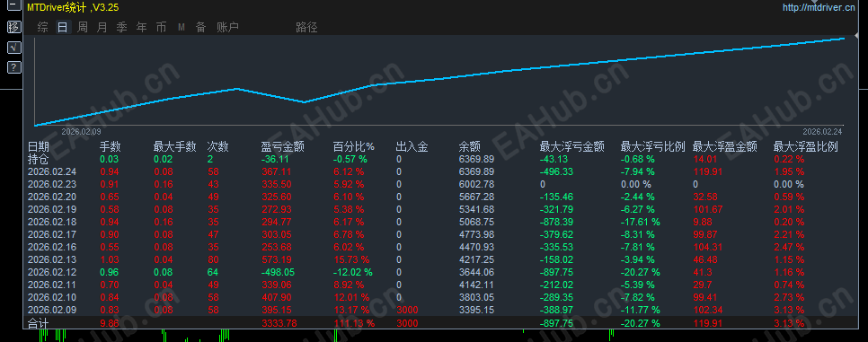Click the 百分比% column header
The width and height of the screenshot is (868, 342).
(354, 146)
